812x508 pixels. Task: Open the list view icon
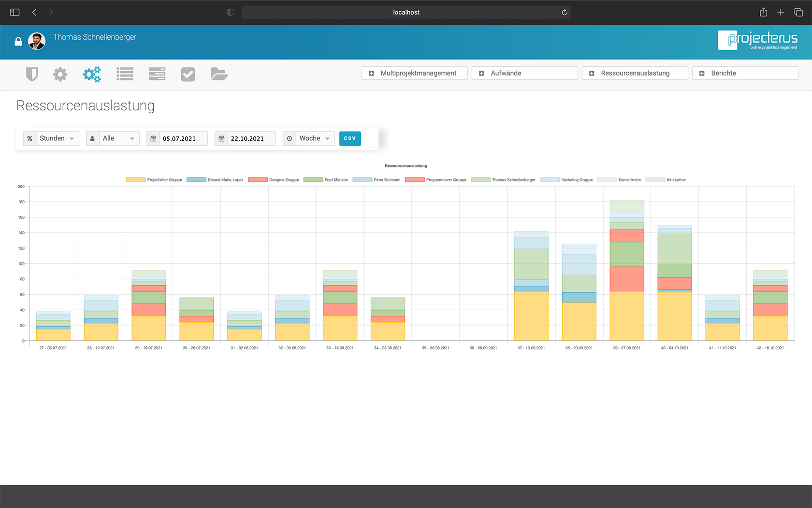(125, 74)
